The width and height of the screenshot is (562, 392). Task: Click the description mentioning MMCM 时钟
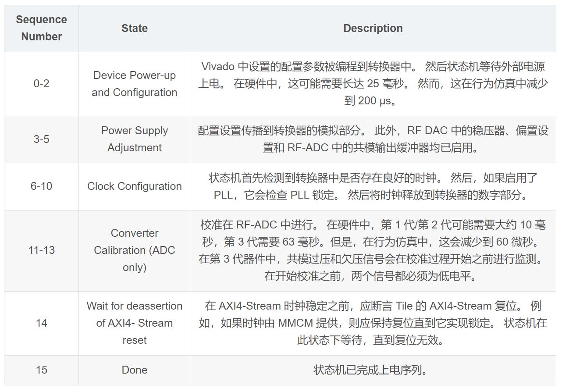coord(373,323)
